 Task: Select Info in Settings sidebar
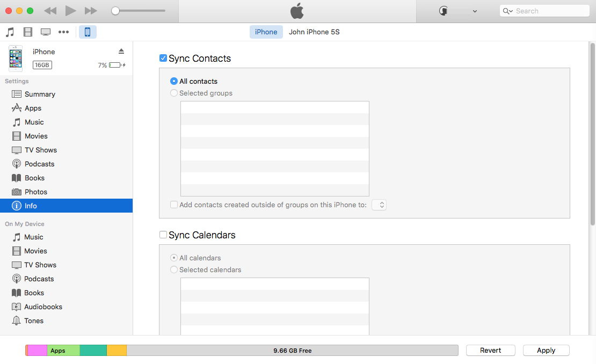[66, 206]
